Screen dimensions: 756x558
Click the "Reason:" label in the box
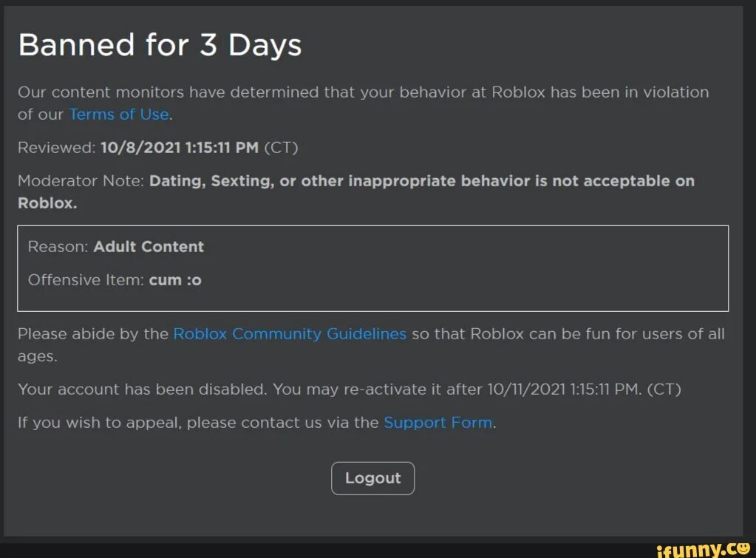58,247
